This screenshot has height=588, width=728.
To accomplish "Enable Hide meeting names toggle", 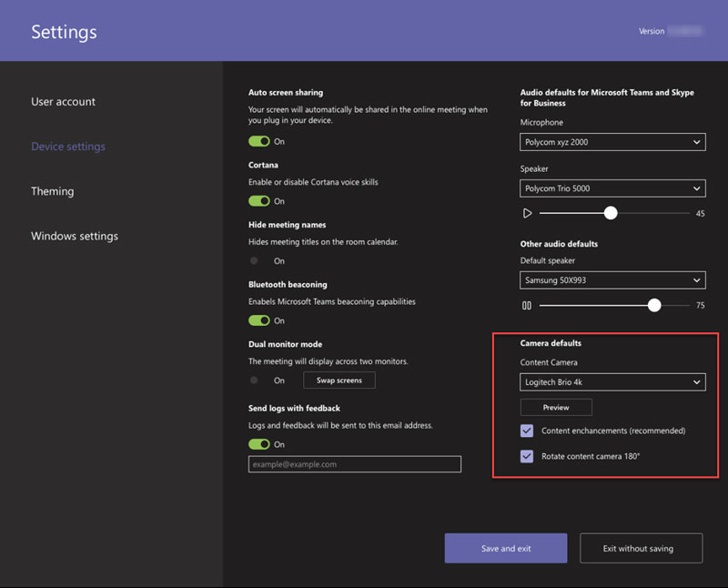I will click(259, 261).
